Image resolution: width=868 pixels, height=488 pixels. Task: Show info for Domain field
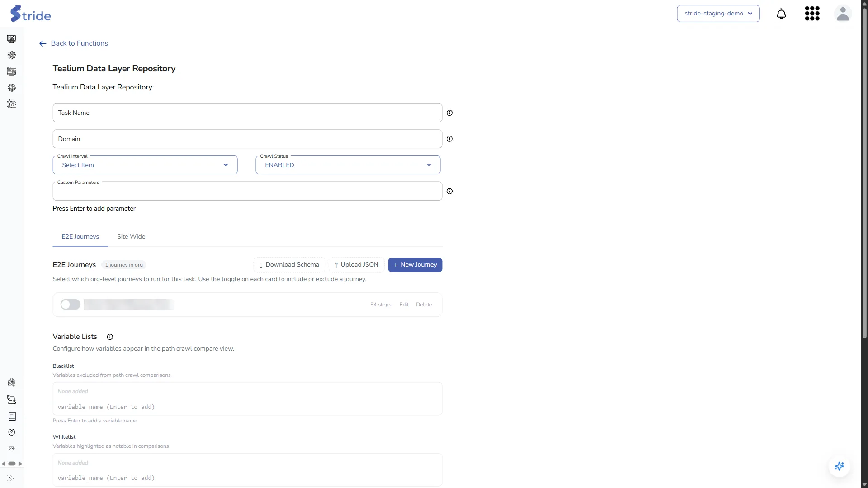tap(449, 139)
